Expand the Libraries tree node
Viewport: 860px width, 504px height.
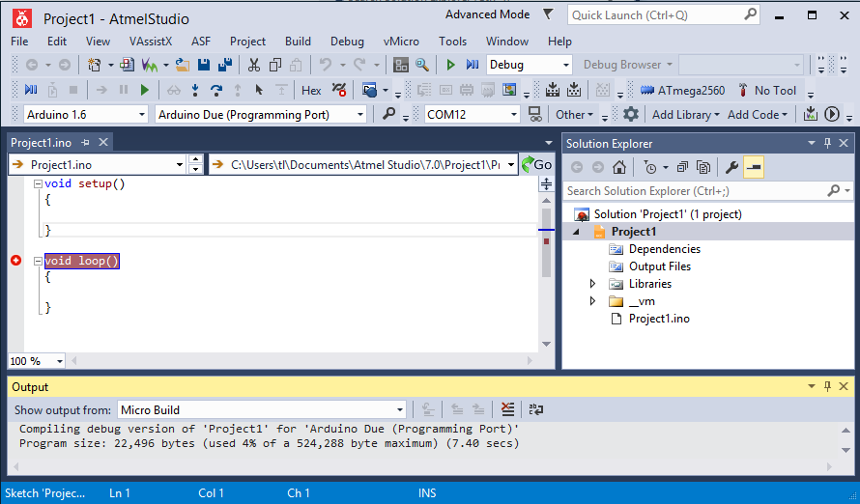coord(592,284)
